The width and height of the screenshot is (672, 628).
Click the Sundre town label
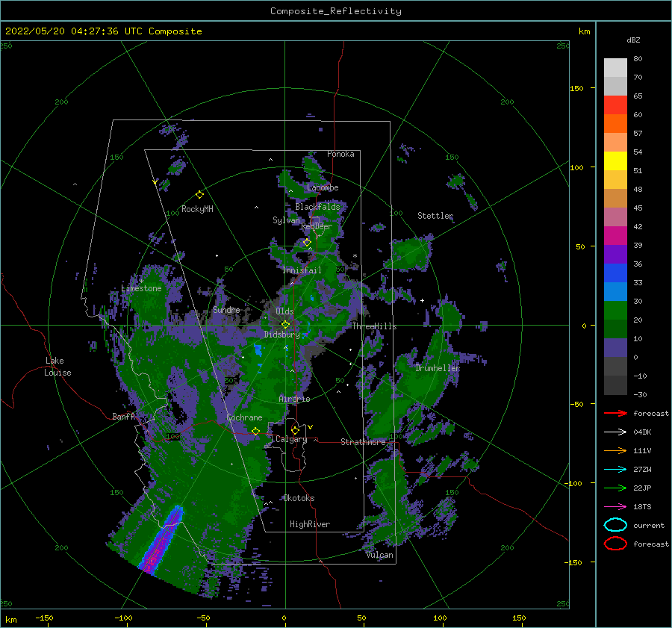(x=226, y=309)
